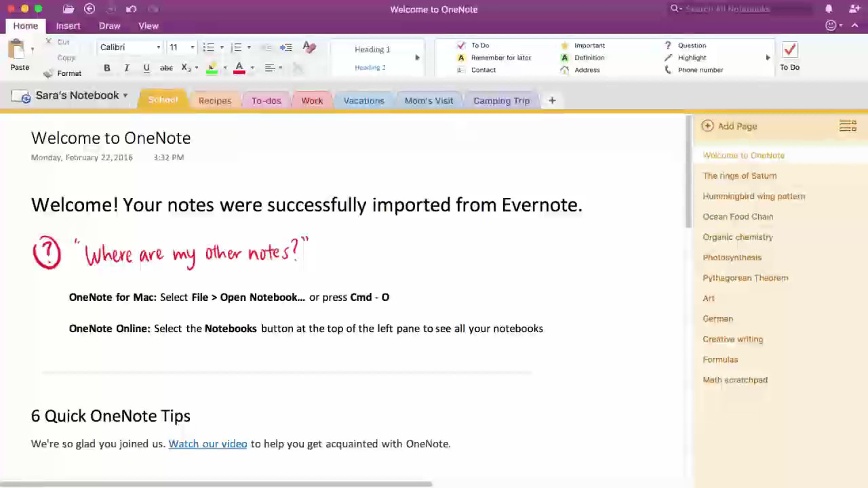Viewport: 868px width, 488px height.
Task: Switch to the Insert ribbon tab
Action: coord(68,26)
